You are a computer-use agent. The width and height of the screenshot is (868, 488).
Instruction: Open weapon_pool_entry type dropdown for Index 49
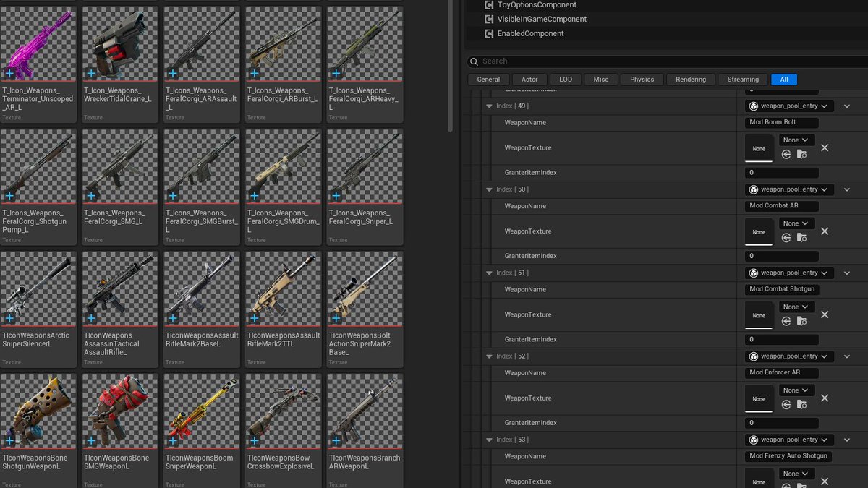789,106
